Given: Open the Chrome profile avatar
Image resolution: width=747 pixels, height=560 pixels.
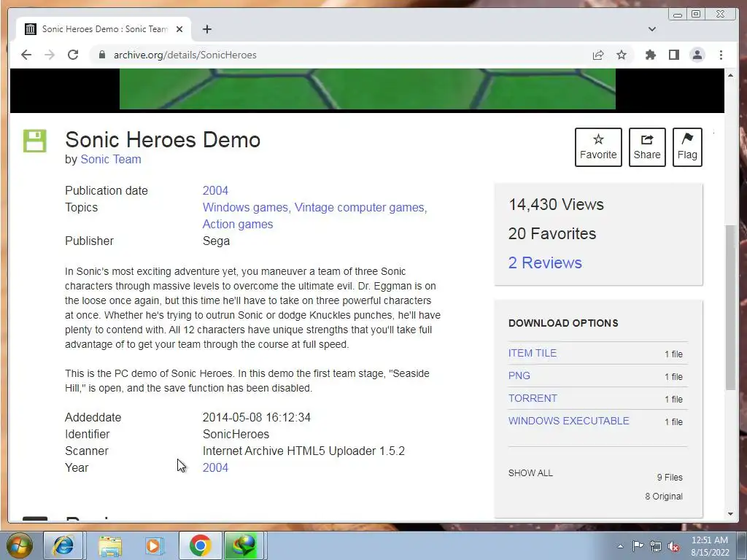Looking at the screenshot, I should [697, 55].
